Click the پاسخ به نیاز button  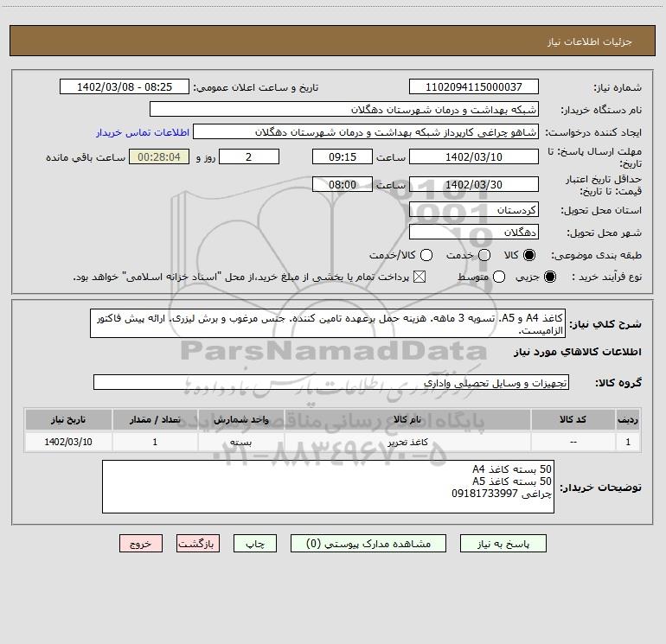pyautogui.click(x=503, y=544)
